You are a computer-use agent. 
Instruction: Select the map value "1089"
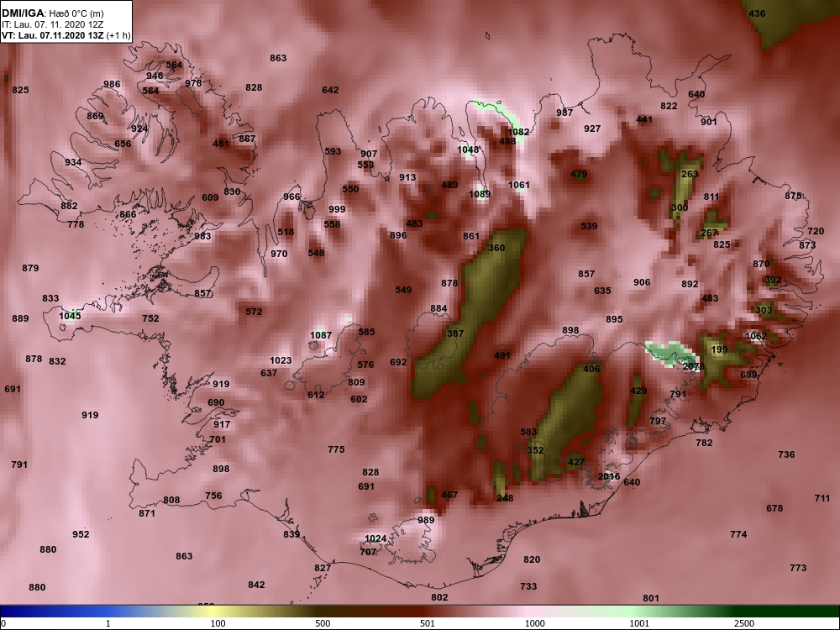pyautogui.click(x=480, y=195)
